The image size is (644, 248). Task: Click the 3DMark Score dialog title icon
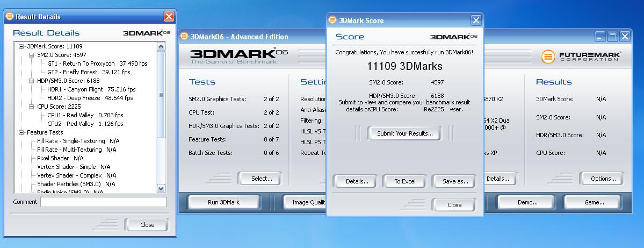point(332,20)
